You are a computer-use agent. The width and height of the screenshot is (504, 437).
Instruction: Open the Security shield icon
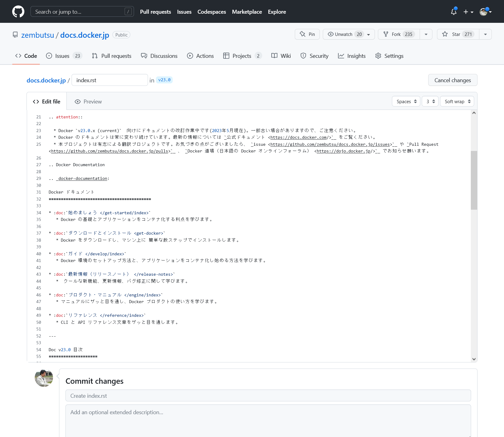click(303, 56)
